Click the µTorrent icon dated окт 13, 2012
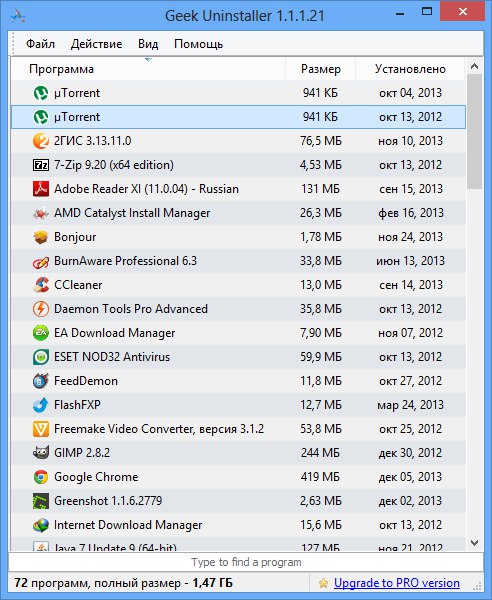 click(41, 117)
